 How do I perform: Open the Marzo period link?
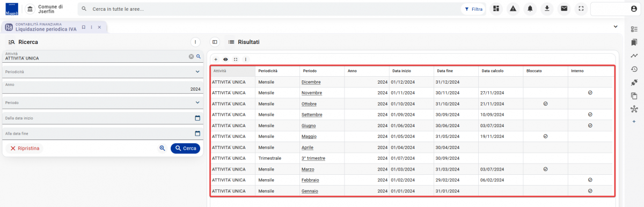tap(308, 169)
